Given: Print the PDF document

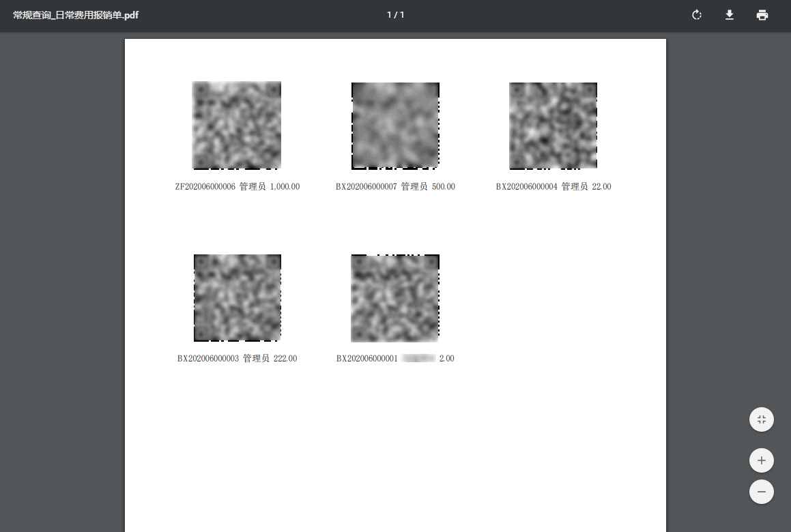Looking at the screenshot, I should 762,15.
